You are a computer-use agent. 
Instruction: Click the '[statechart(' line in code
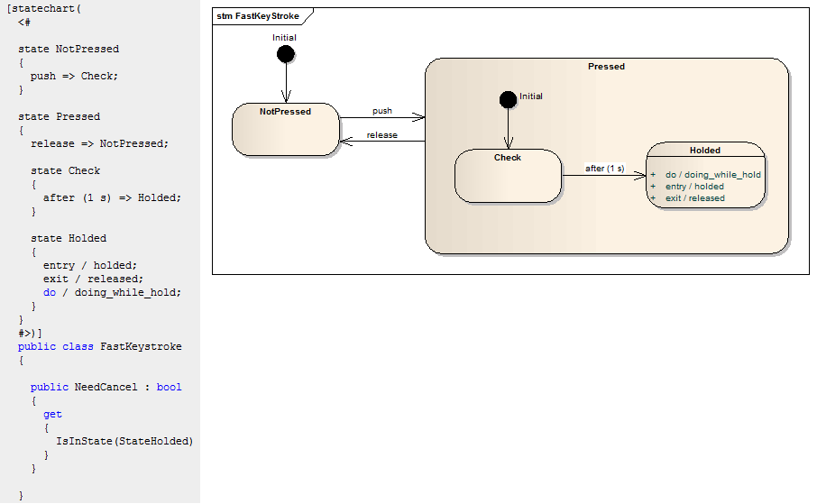pyautogui.click(x=44, y=8)
